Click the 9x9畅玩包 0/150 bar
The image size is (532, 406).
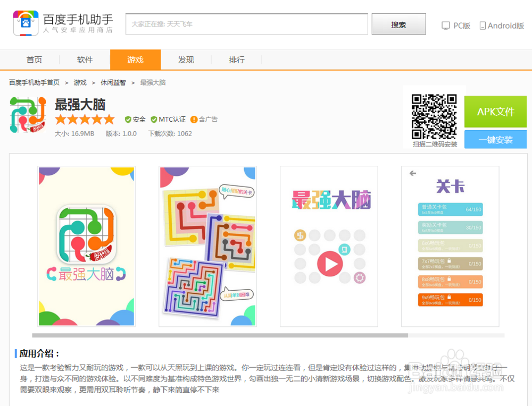(450, 300)
